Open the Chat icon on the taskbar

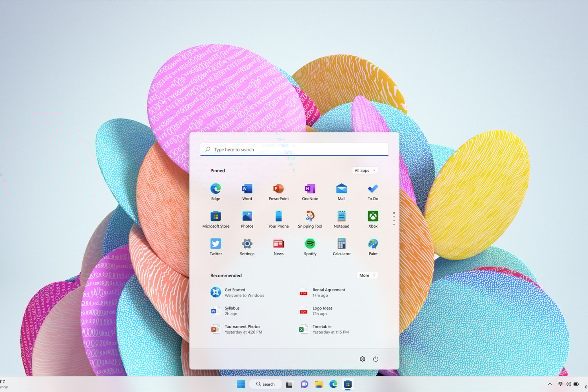click(x=304, y=384)
